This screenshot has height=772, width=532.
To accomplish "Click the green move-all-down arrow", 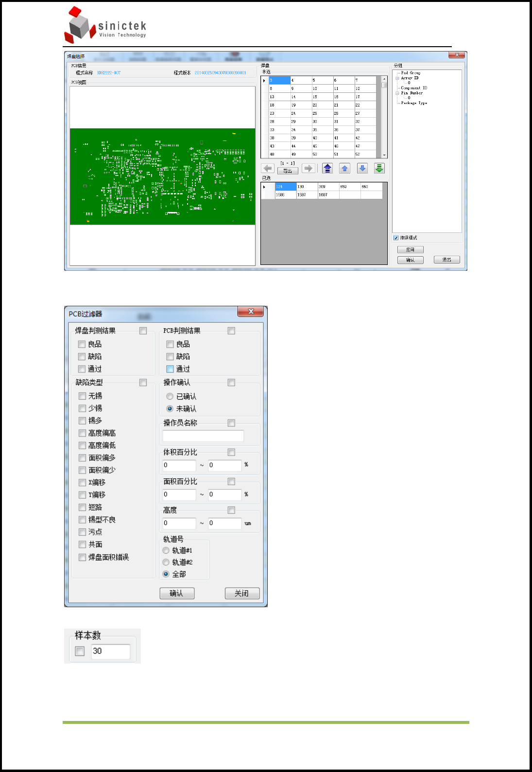I will click(379, 168).
